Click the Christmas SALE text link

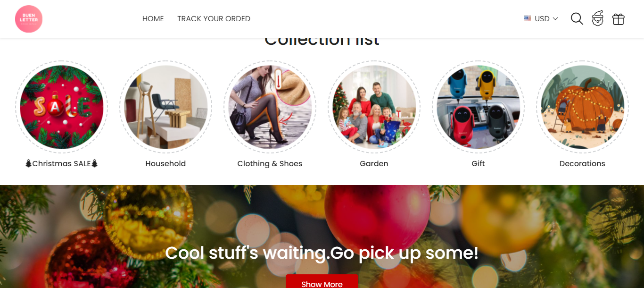coord(62,164)
